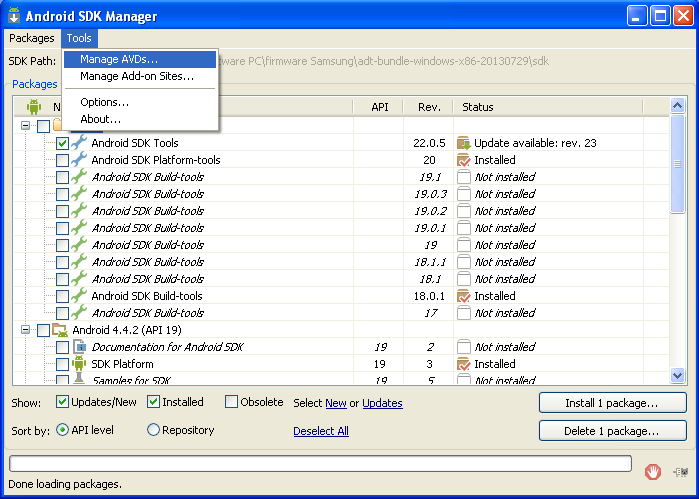Click the Android 4.4.2 folder icon
The image size is (699, 499).
pos(60,330)
